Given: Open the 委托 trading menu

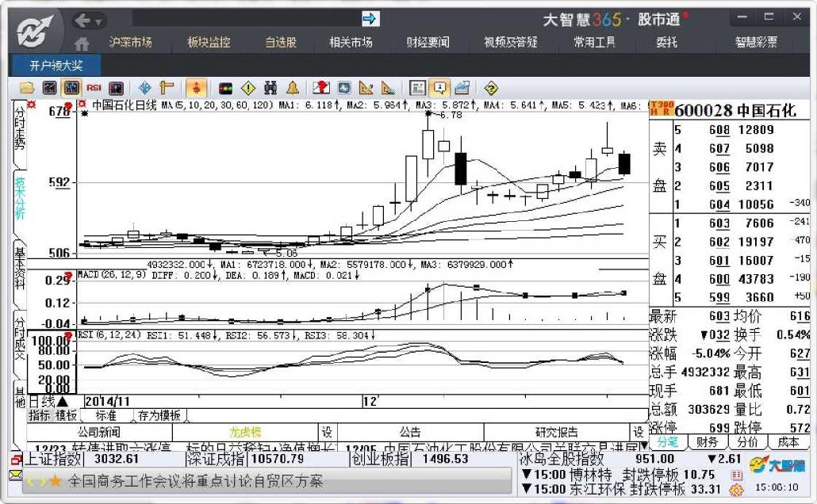Looking at the screenshot, I should click(666, 42).
